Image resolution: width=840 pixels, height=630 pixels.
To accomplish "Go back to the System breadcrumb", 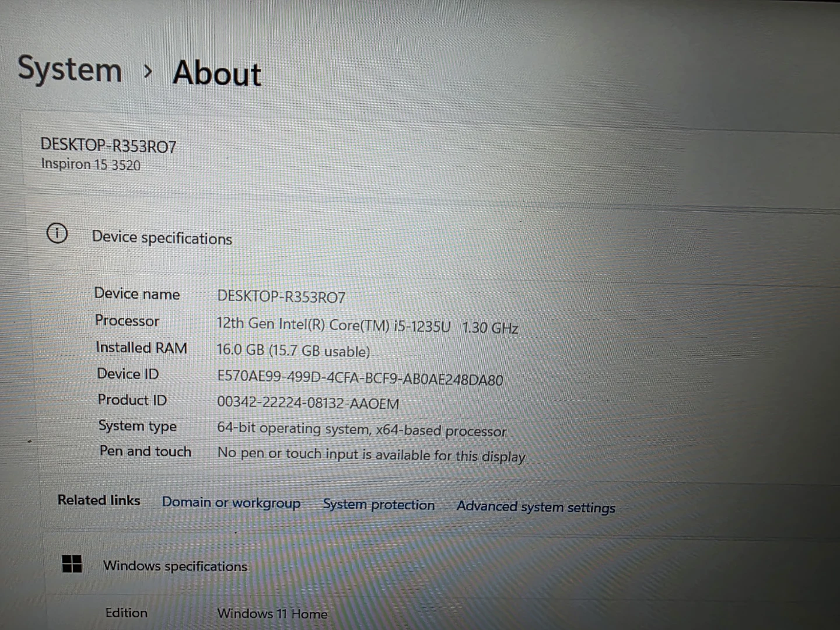I will tap(69, 69).
